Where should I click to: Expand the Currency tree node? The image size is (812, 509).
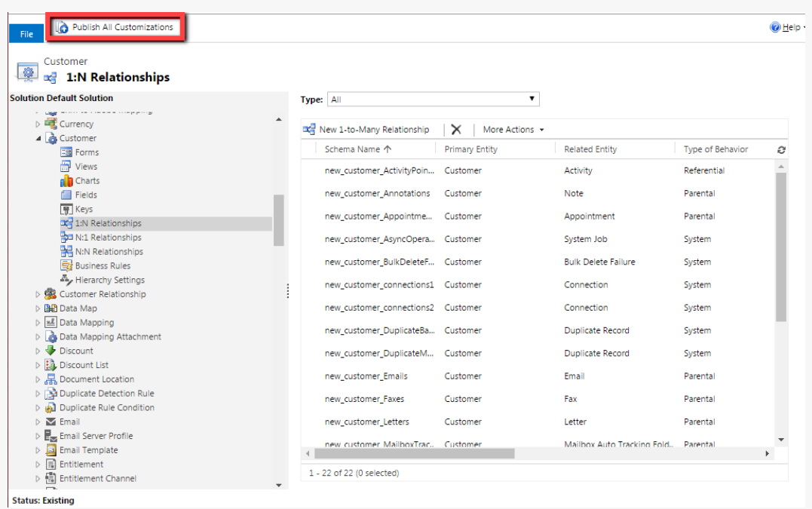tap(38, 124)
